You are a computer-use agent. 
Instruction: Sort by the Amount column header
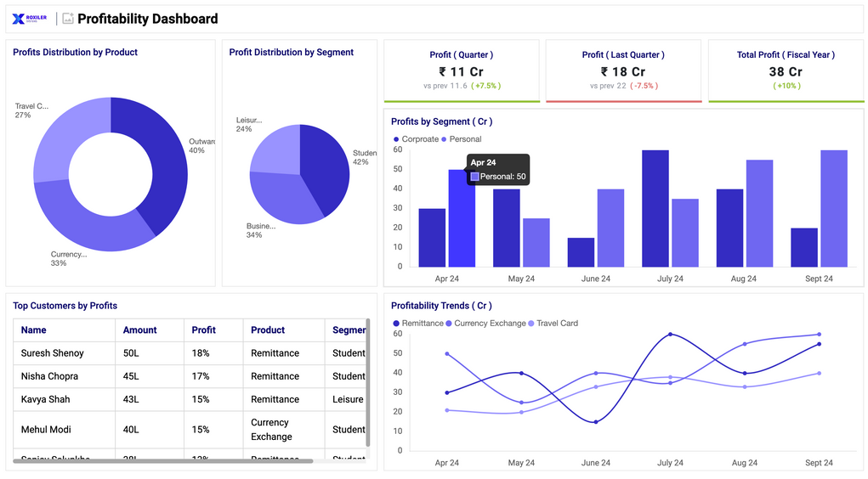139,330
